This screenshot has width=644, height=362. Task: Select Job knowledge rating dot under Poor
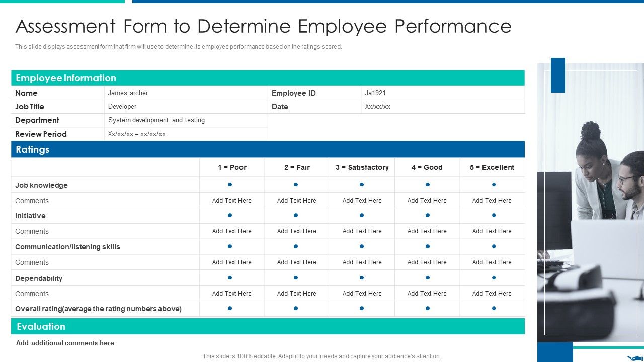coord(230,185)
